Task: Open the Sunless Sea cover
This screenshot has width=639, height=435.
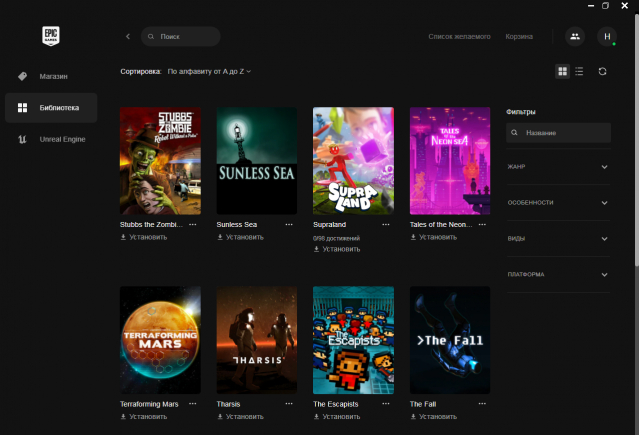Action: [257, 161]
